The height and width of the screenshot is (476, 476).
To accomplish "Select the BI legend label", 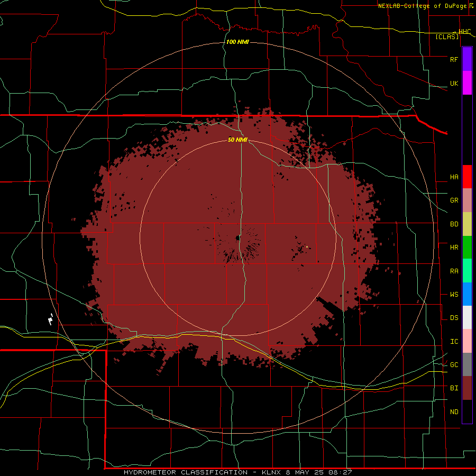I will click(454, 388).
